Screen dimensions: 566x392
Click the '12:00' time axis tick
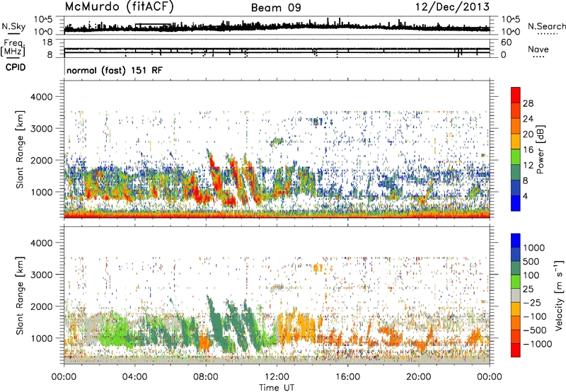(x=277, y=377)
